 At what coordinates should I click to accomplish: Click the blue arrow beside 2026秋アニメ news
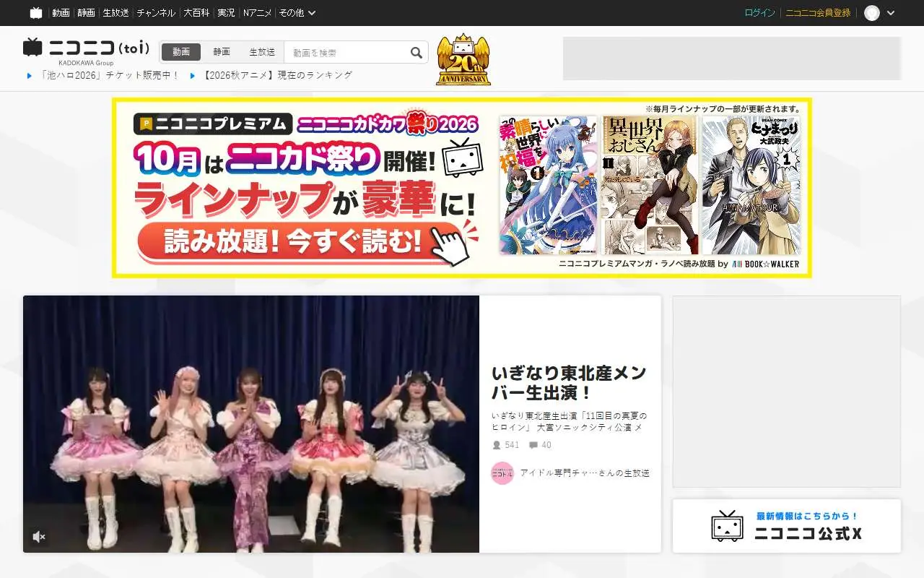pos(193,75)
